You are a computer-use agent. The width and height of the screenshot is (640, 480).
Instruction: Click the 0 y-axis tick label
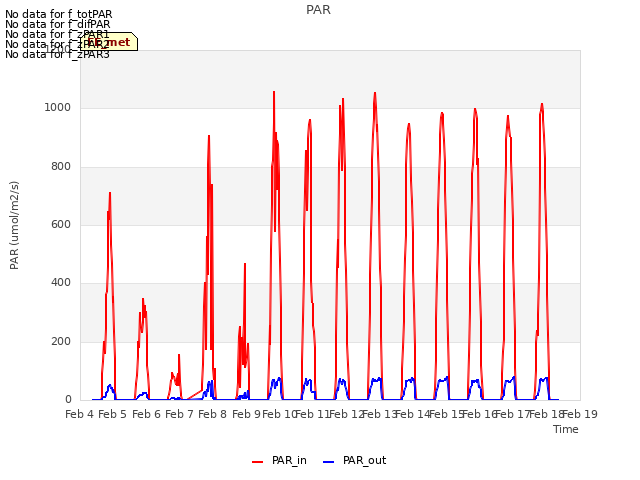(x=68, y=400)
